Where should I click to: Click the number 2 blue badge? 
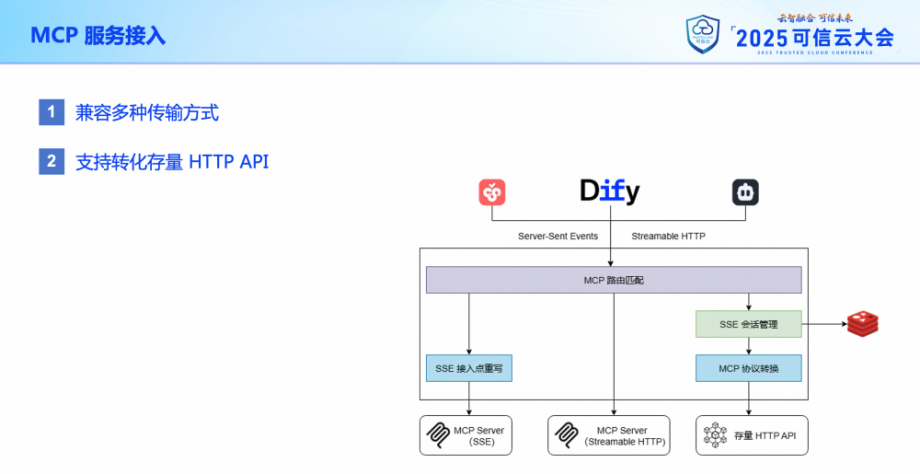tap(52, 161)
